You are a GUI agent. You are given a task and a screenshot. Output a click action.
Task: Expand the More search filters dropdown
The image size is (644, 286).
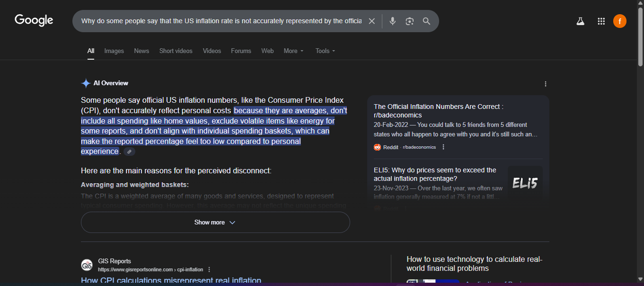294,51
